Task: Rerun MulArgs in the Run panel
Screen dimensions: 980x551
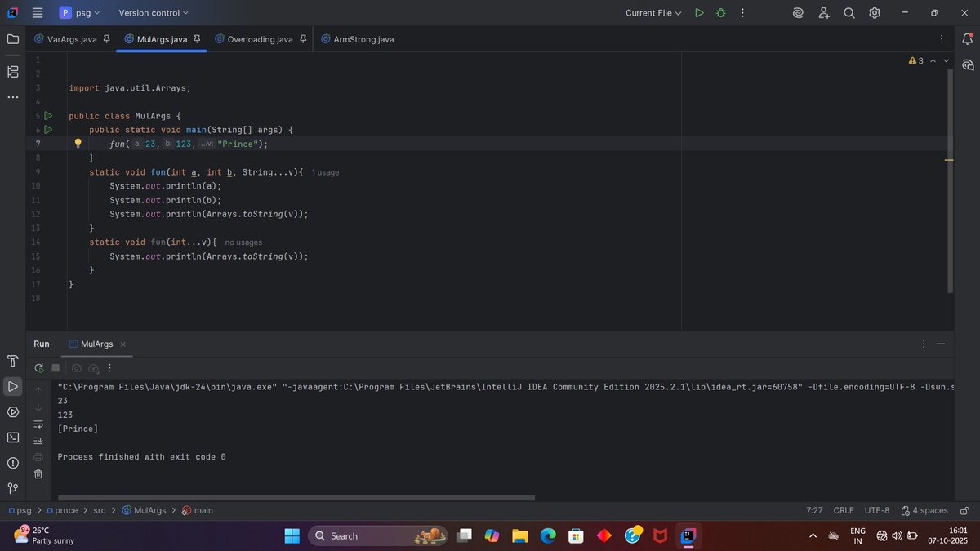Action: (x=38, y=368)
